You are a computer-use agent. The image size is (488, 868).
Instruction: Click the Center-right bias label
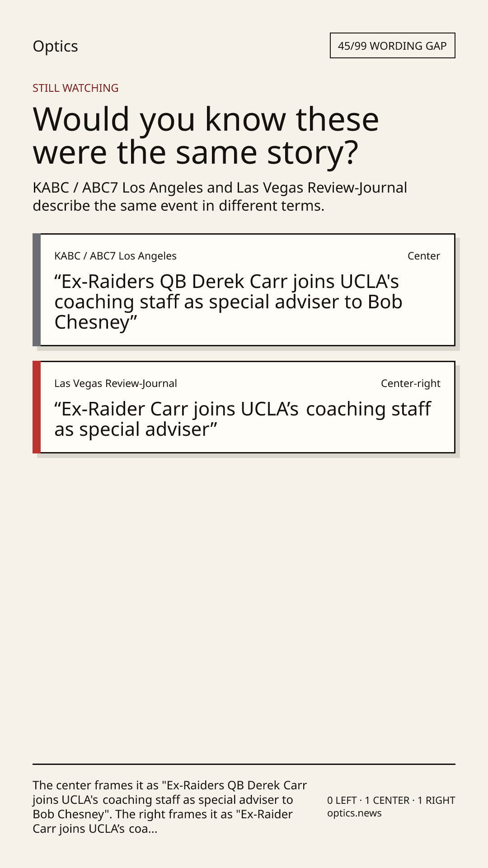[410, 383]
